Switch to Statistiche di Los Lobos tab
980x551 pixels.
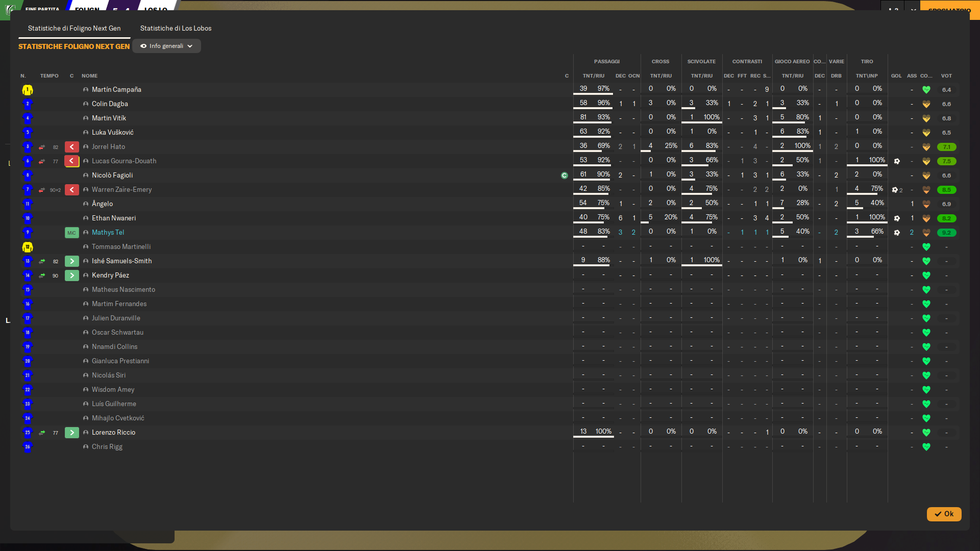(176, 28)
